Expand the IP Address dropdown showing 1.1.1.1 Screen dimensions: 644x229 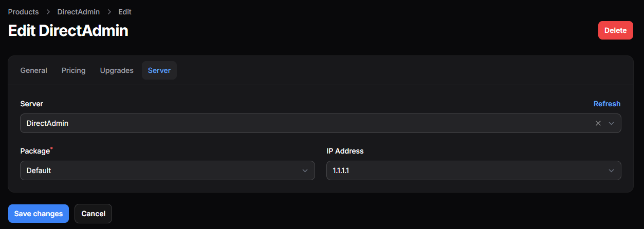pos(473,170)
